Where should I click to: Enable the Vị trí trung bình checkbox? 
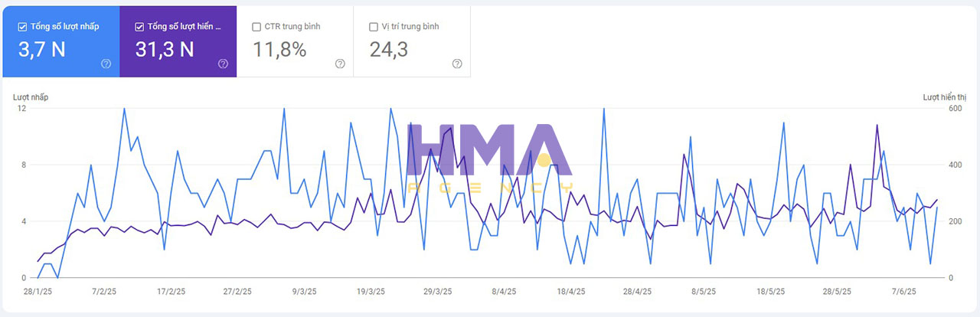374,27
